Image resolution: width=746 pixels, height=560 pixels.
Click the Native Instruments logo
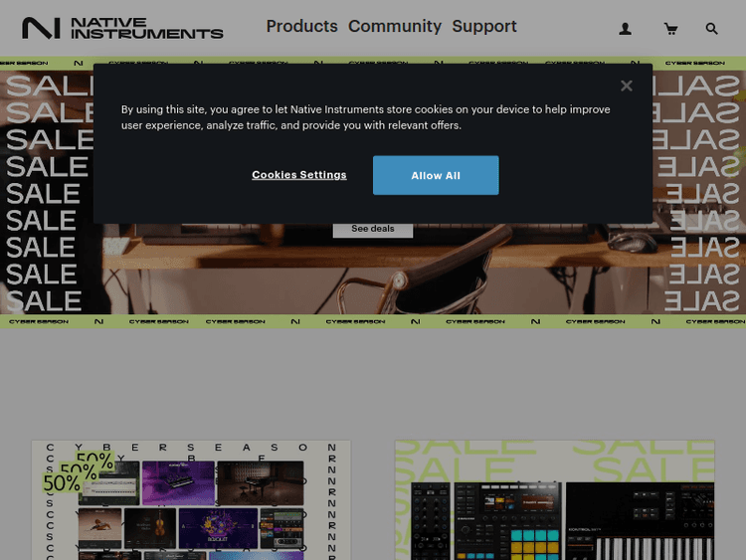tap(122, 28)
